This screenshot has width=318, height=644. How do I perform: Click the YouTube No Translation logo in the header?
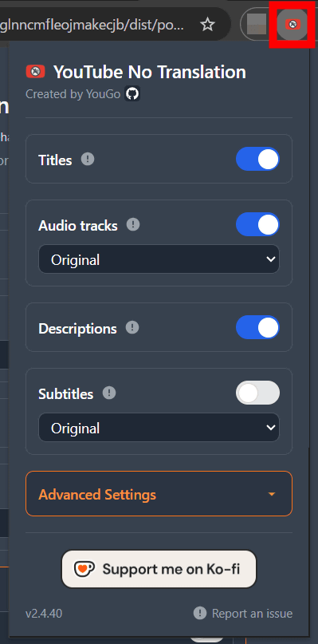(35, 72)
